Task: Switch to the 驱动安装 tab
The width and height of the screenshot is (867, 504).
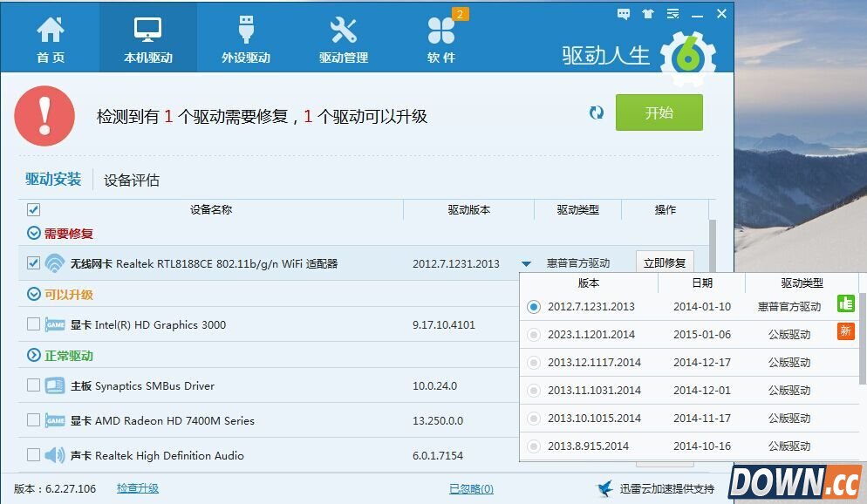Action: 53,180
